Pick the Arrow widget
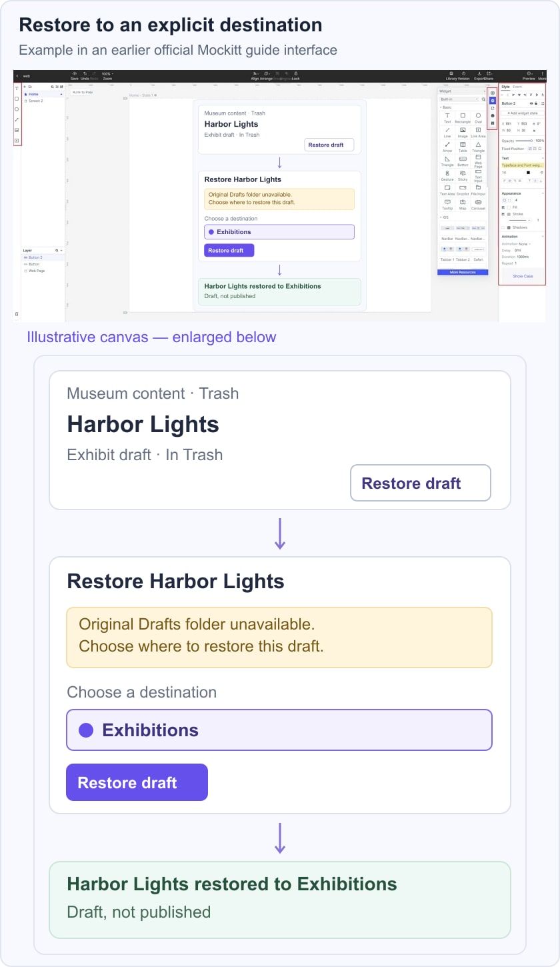This screenshot has height=967, width=560. (x=447, y=147)
